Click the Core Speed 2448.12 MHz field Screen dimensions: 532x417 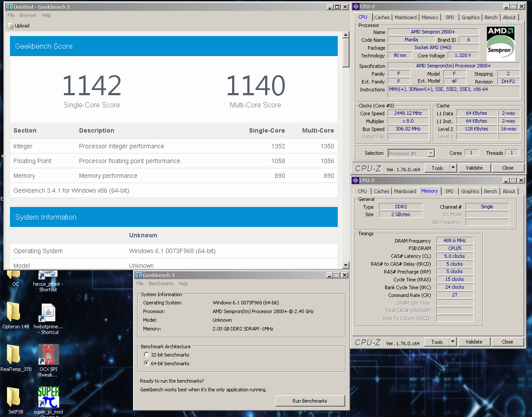click(408, 113)
